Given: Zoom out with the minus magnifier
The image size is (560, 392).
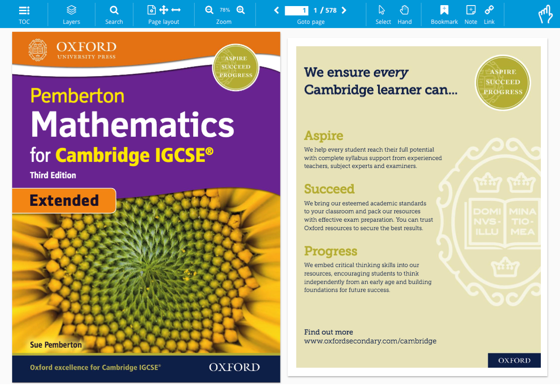Looking at the screenshot, I should pos(209,10).
